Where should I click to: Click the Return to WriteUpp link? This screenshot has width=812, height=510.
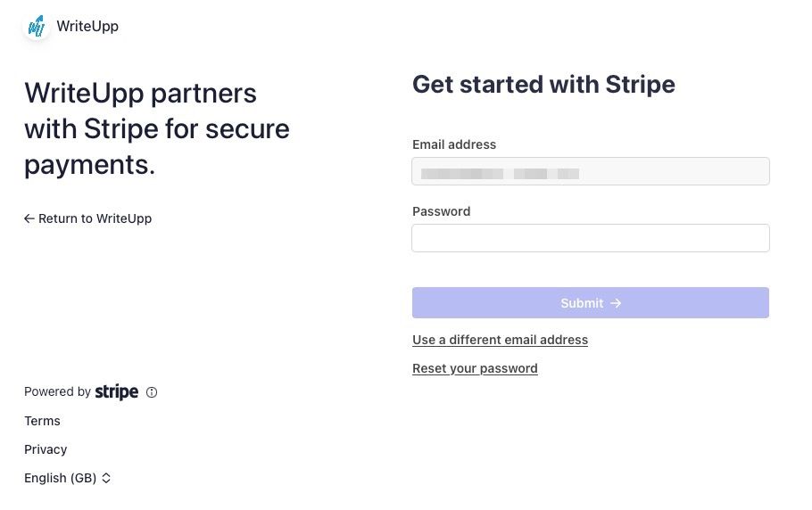point(95,218)
